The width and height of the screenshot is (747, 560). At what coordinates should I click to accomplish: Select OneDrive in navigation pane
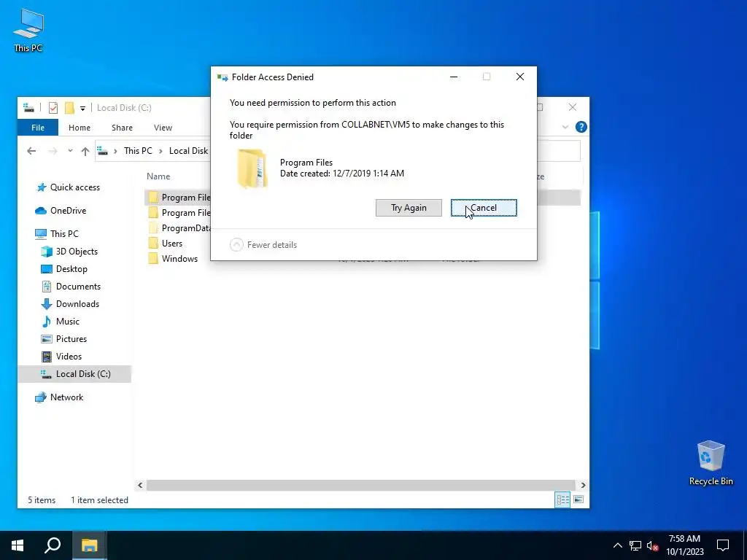(x=68, y=211)
